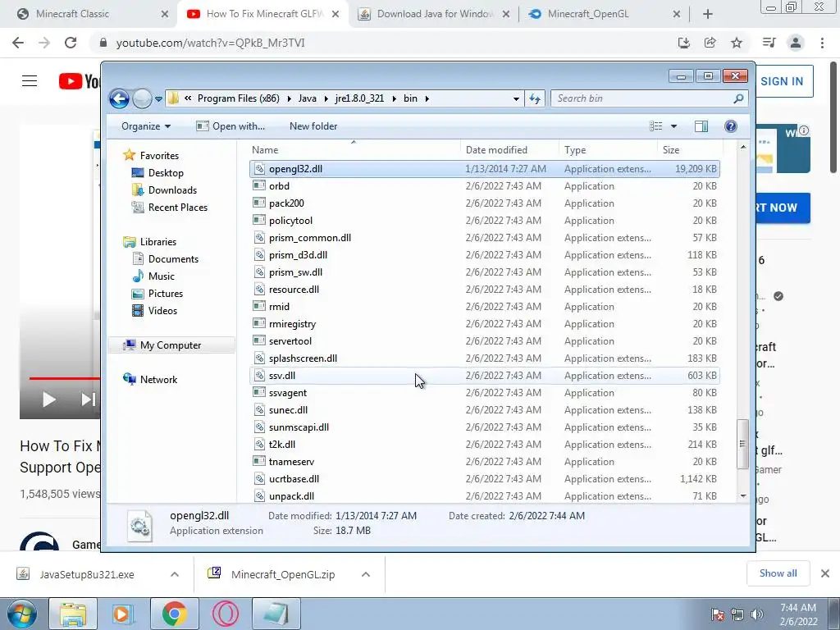Click the orbd application icon
This screenshot has height=630, width=840.
click(259, 186)
